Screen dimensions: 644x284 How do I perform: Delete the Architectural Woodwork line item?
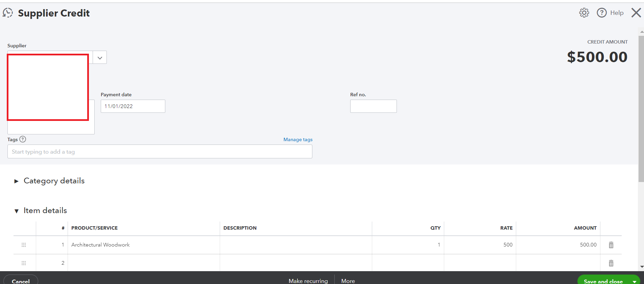coord(611,245)
